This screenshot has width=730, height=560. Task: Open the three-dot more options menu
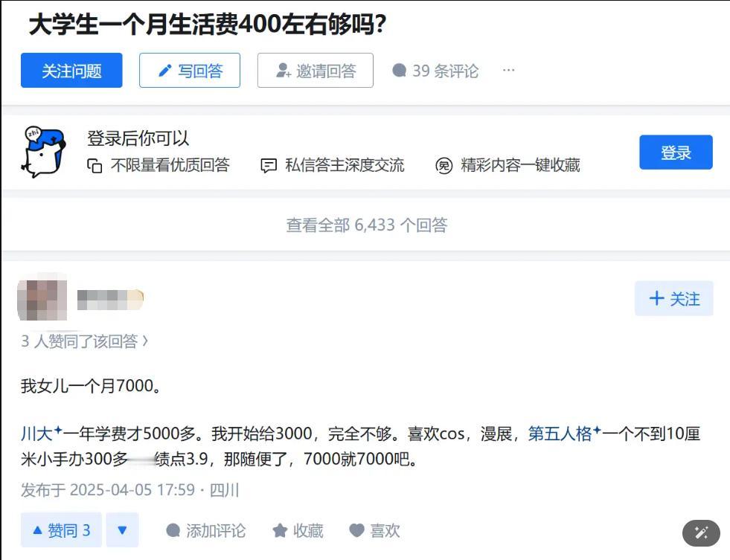tap(508, 70)
